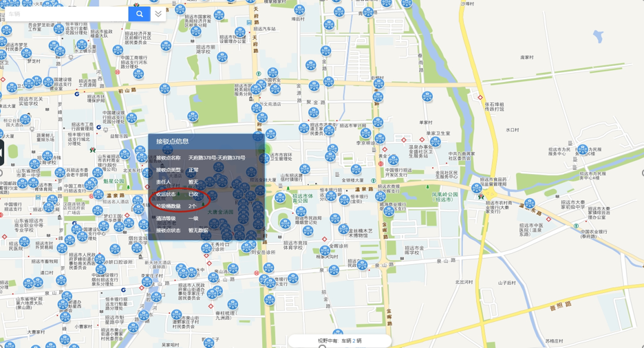Click the blue vehicle count number 2

pyautogui.click(x=353, y=340)
